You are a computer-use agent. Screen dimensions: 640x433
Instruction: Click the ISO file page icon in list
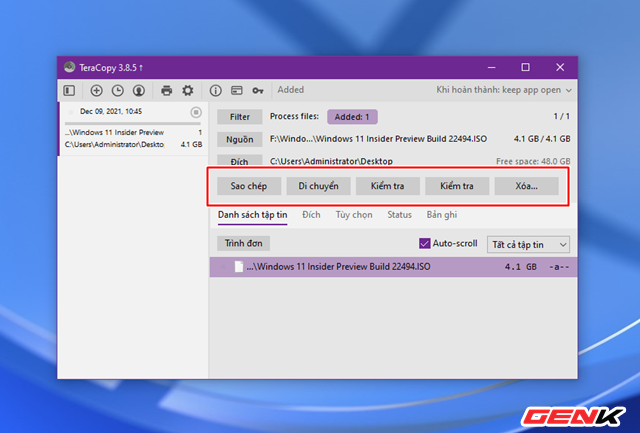pyautogui.click(x=239, y=267)
